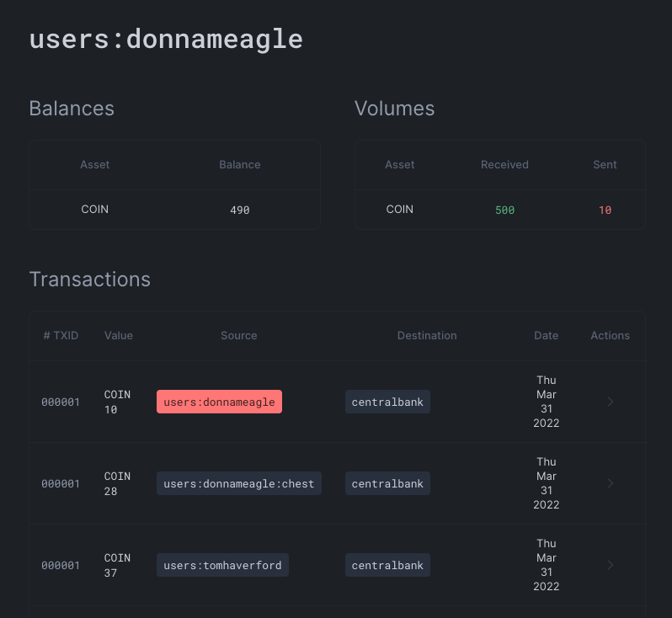Click the Date column header
Screen dimensions: 672x618
(546, 335)
